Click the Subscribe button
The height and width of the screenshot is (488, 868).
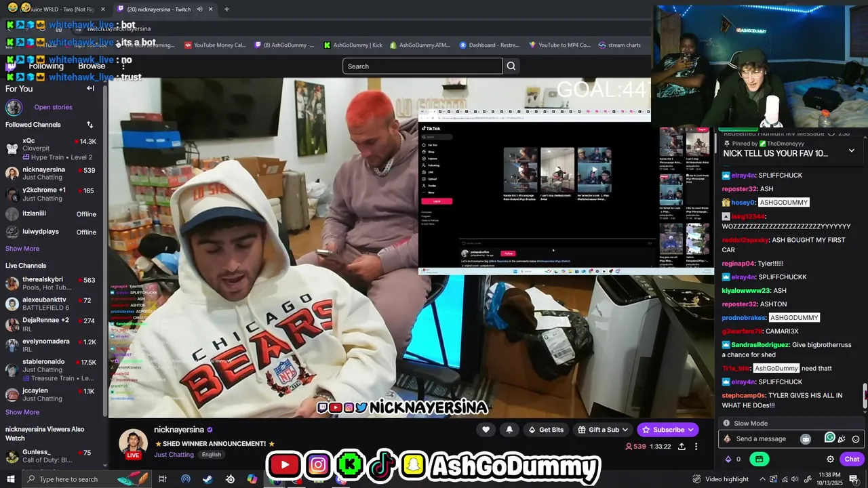tap(667, 430)
